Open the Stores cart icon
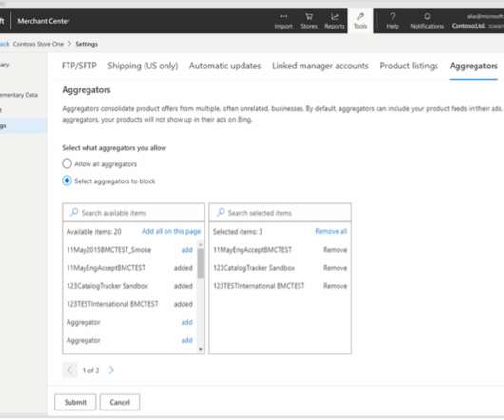This screenshot has width=504, height=420. pyautogui.click(x=309, y=21)
